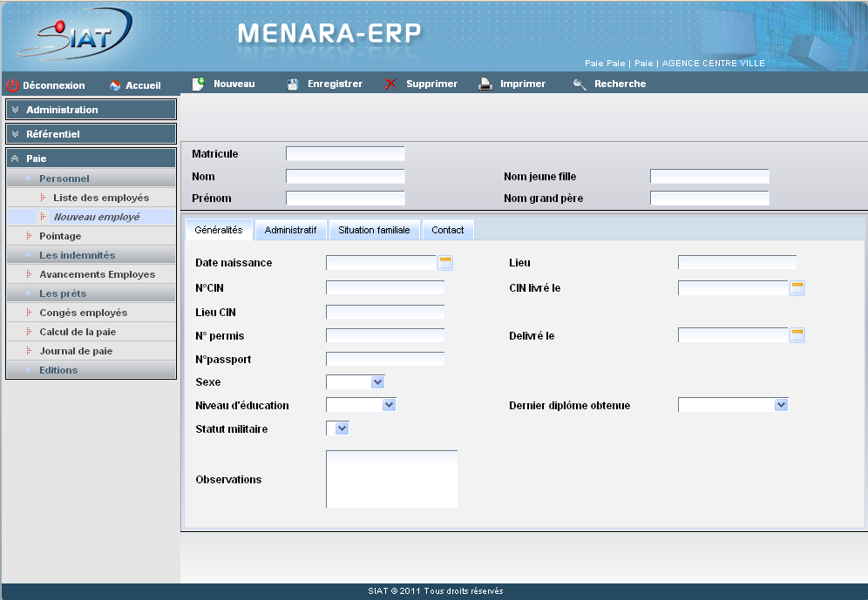Click the Matricule input field
Viewport: 868px width, 600px height.
(345, 154)
